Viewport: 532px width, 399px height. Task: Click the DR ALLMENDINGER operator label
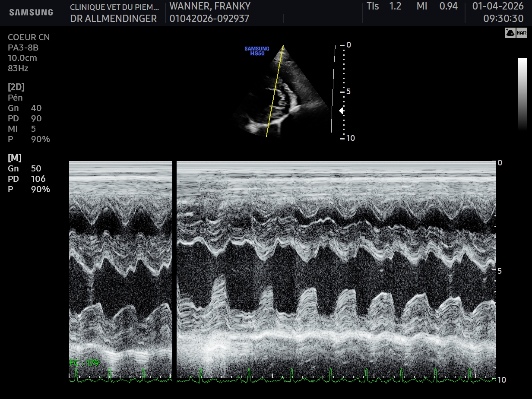(114, 19)
